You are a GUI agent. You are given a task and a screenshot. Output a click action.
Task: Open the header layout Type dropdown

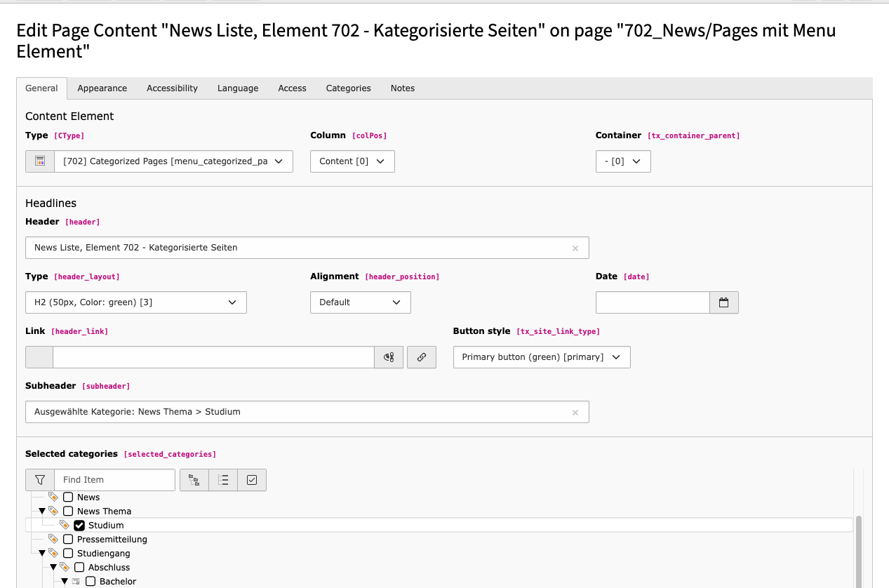pyautogui.click(x=136, y=302)
